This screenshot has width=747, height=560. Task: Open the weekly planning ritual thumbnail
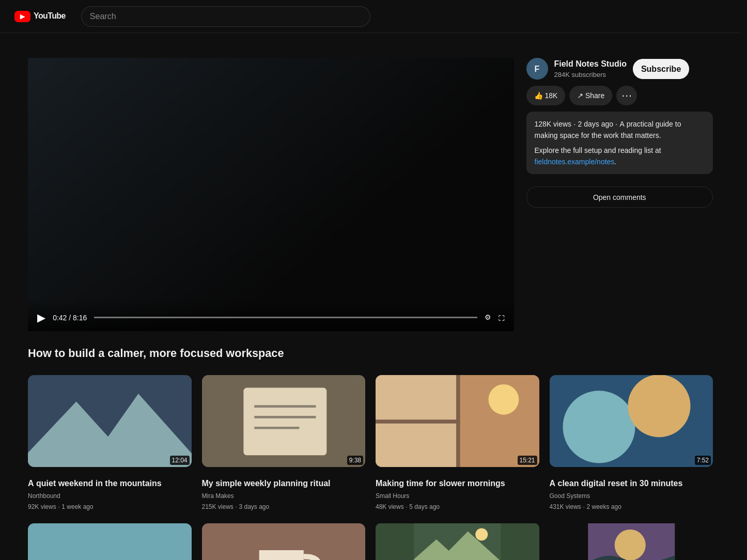[x=284, y=421]
